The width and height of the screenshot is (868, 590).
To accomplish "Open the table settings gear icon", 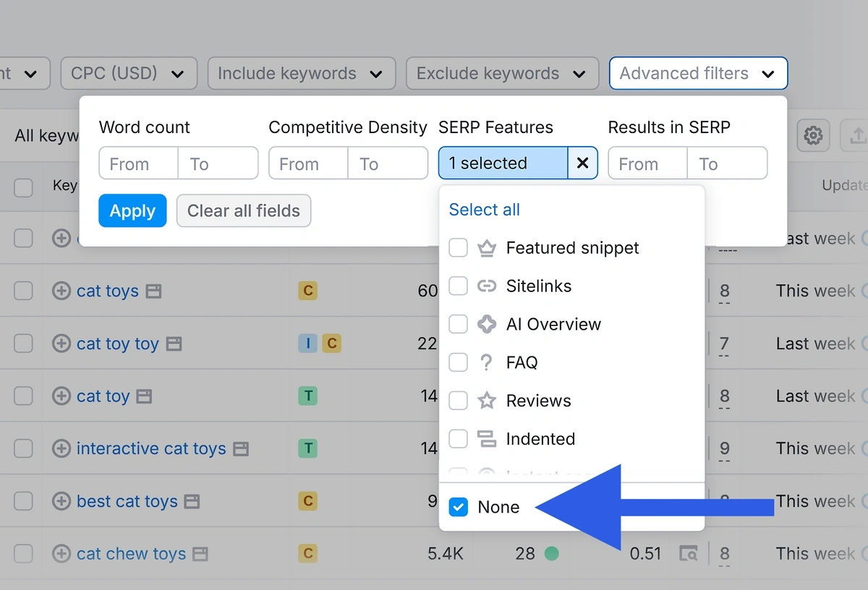I will point(813,134).
